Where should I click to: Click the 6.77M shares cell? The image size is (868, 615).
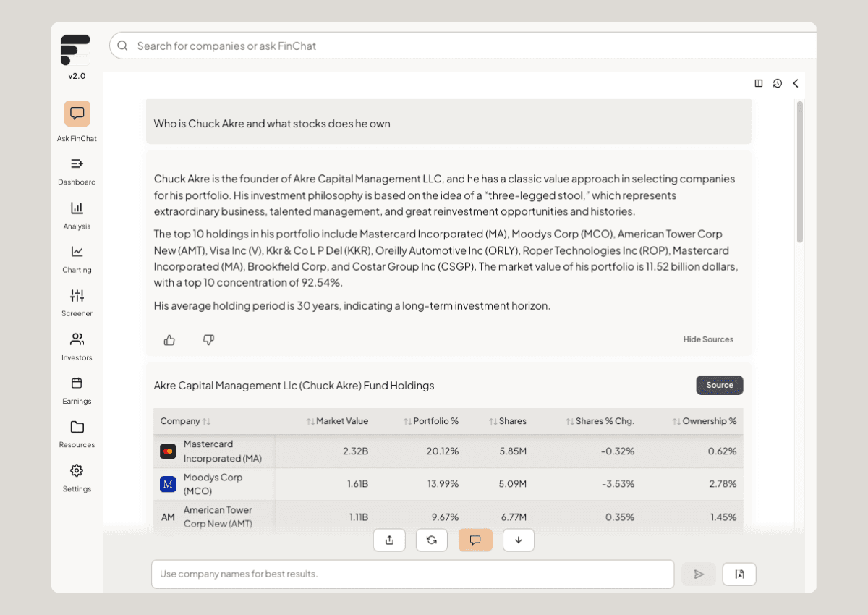513,517
